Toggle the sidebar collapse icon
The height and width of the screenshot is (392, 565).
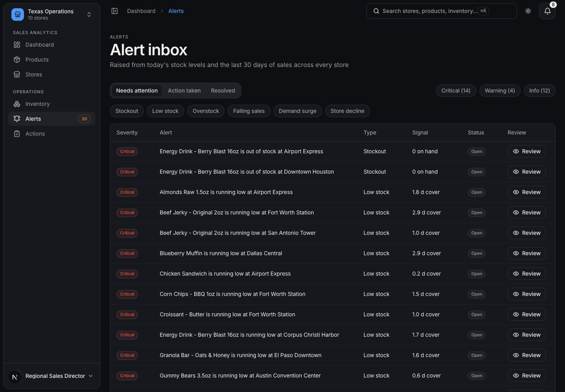(115, 11)
